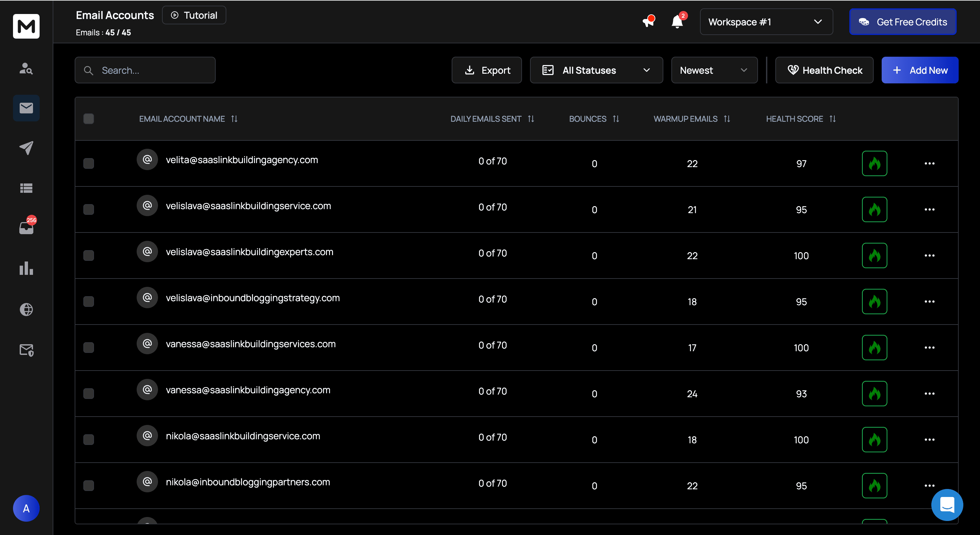
Task: Select checkbox for nikola@saaslinkbuildingservice.com row
Action: [x=89, y=439]
